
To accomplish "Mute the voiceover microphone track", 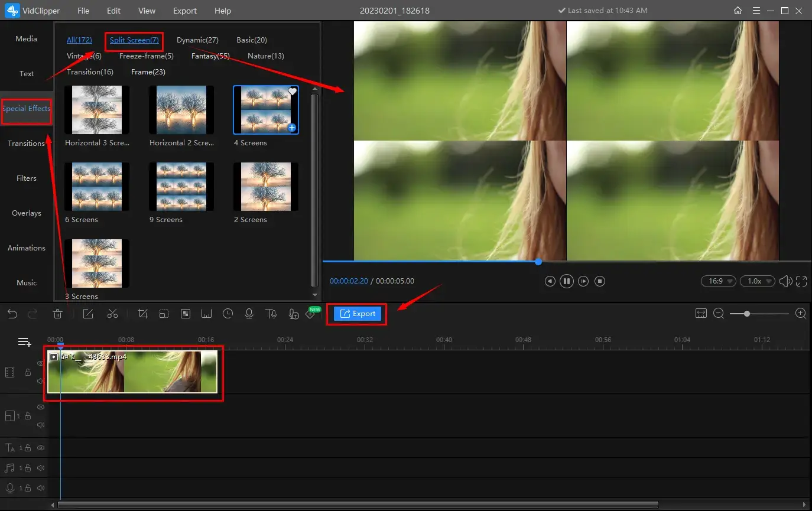I will [41, 488].
